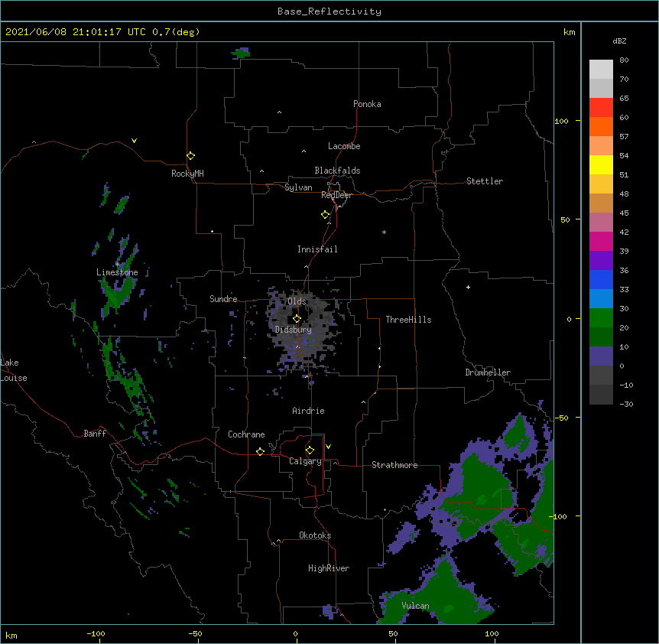Click the Sundre town label
659x644 pixels.
(223, 299)
